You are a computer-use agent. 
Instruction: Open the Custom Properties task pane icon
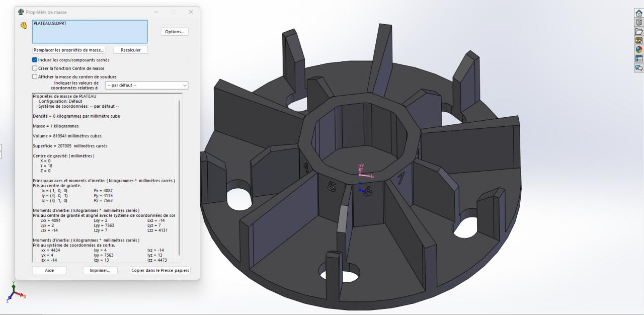pyautogui.click(x=639, y=58)
